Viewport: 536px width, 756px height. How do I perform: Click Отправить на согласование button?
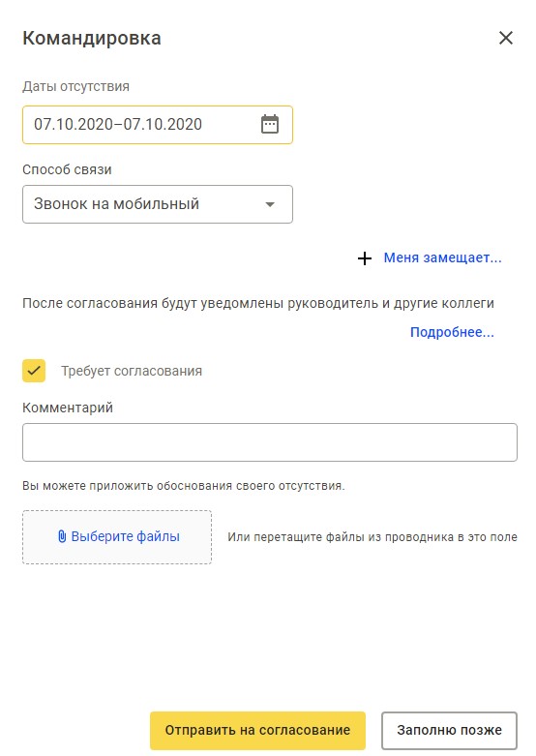coord(257,730)
